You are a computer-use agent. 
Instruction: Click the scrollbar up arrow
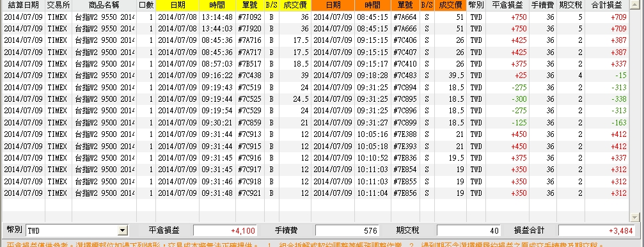pos(635,5)
